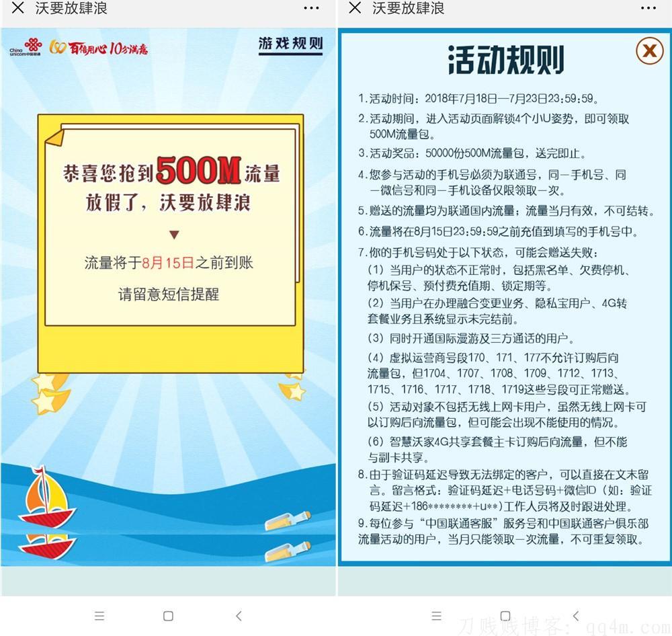Tap the 活动规则 heading
The height and width of the screenshot is (636, 672).
point(506,61)
